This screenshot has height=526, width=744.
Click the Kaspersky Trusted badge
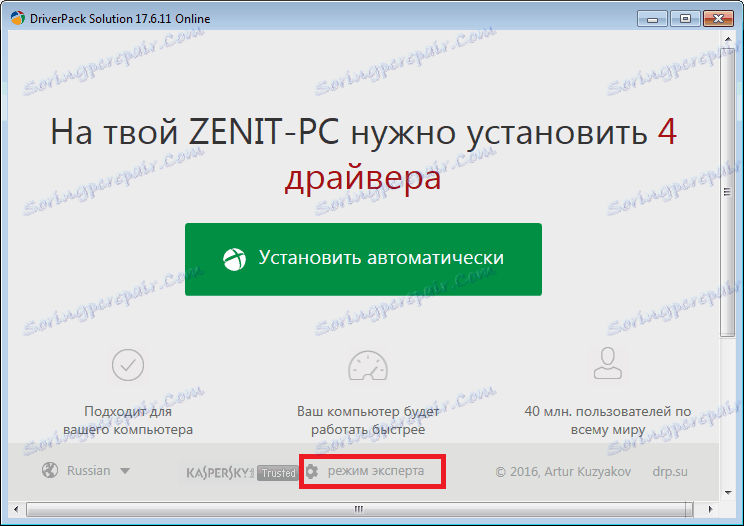(x=241, y=473)
